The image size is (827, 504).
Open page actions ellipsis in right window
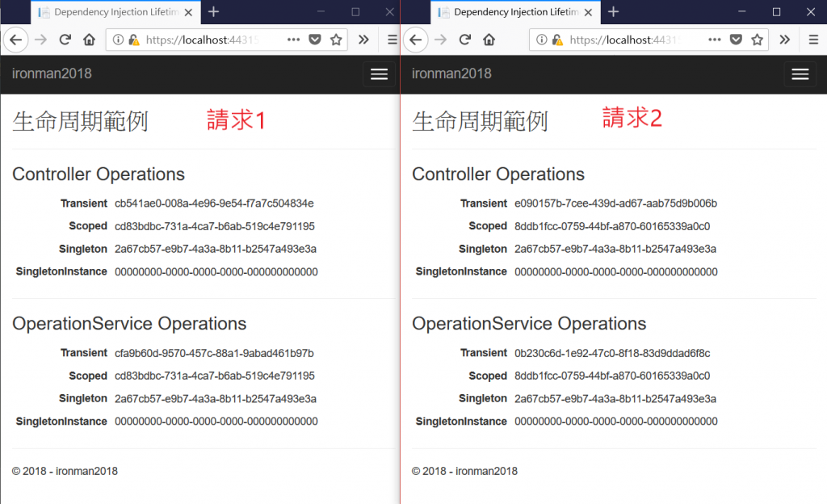point(714,40)
